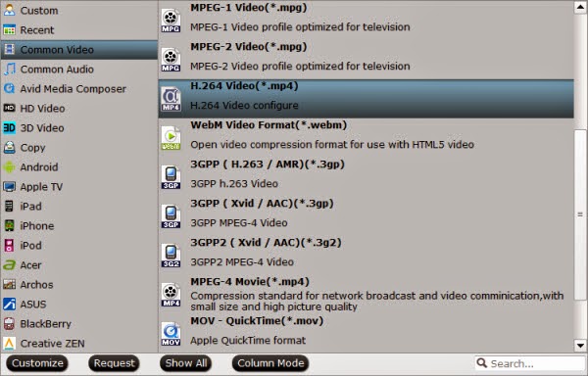Select MPEG-4 Movie(*.mp4) format title

(x=250, y=281)
